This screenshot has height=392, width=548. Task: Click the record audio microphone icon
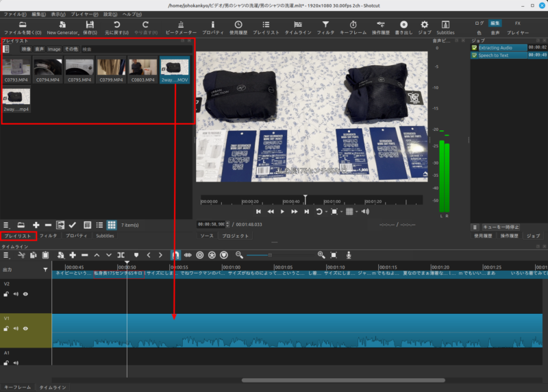coord(349,255)
